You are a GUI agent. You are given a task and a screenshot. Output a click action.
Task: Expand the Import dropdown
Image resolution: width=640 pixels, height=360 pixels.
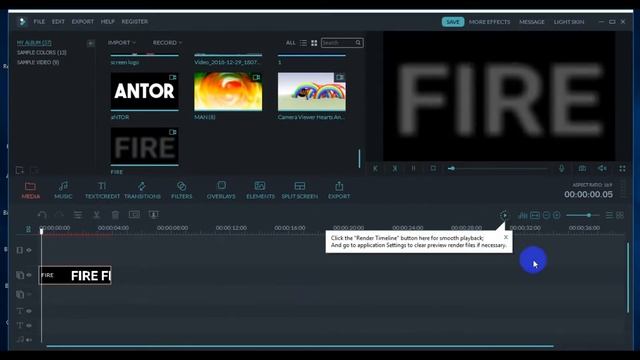point(122,42)
